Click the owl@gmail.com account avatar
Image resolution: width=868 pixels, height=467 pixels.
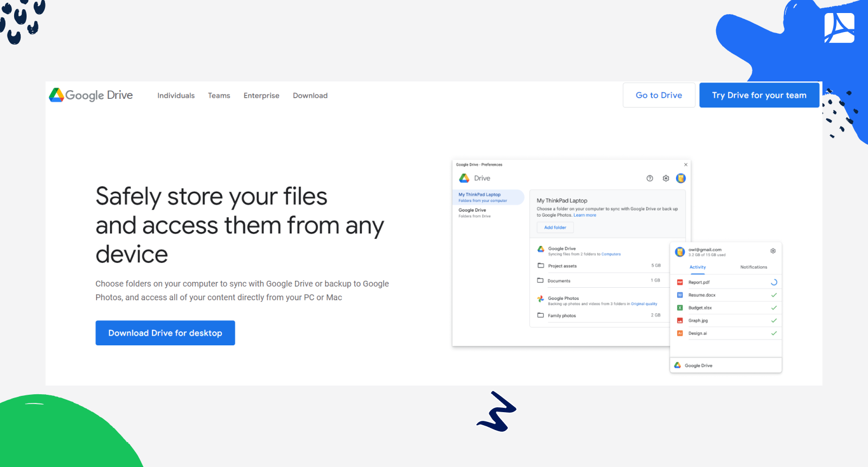[680, 252]
